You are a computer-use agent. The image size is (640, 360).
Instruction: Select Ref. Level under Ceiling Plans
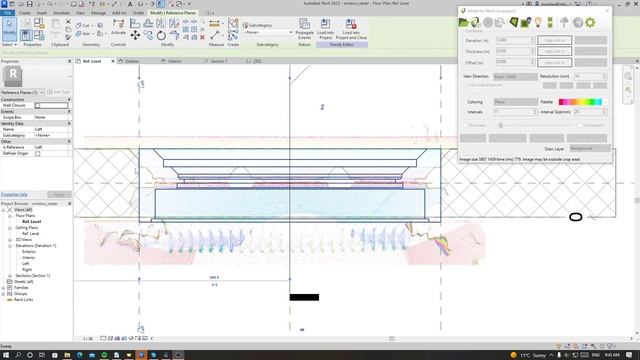31,234
